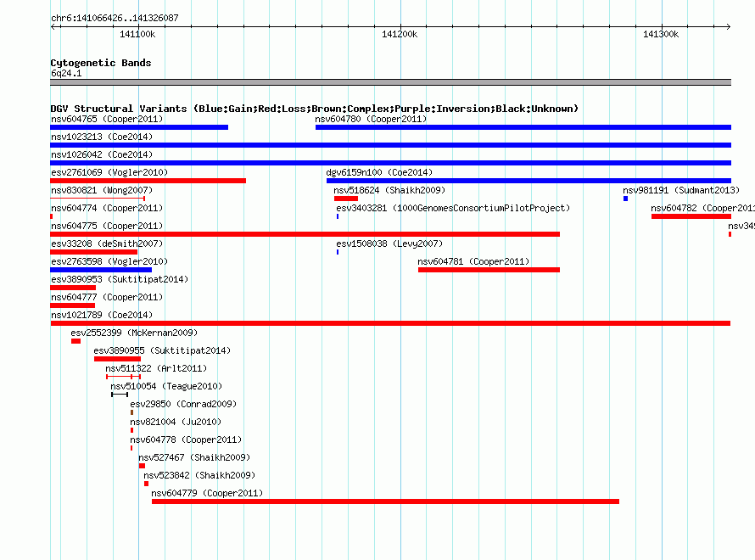The width and height of the screenshot is (755, 560).
Task: Click the ruler's left arrow end
Action: (53, 26)
